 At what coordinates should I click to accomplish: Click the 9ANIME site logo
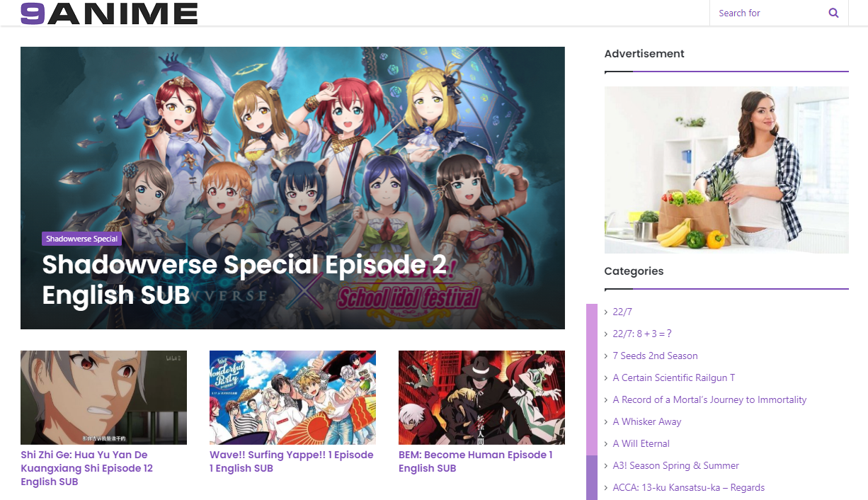pos(109,13)
